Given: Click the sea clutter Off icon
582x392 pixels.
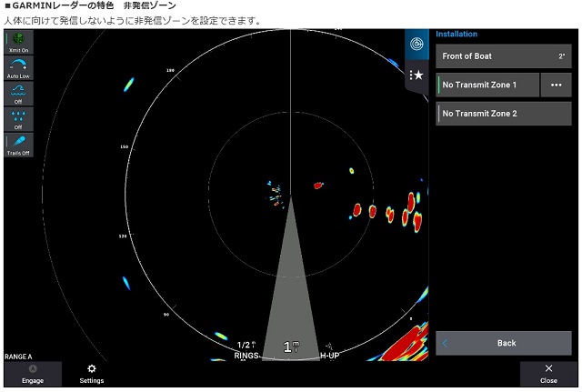Looking at the screenshot, I should (18, 94).
